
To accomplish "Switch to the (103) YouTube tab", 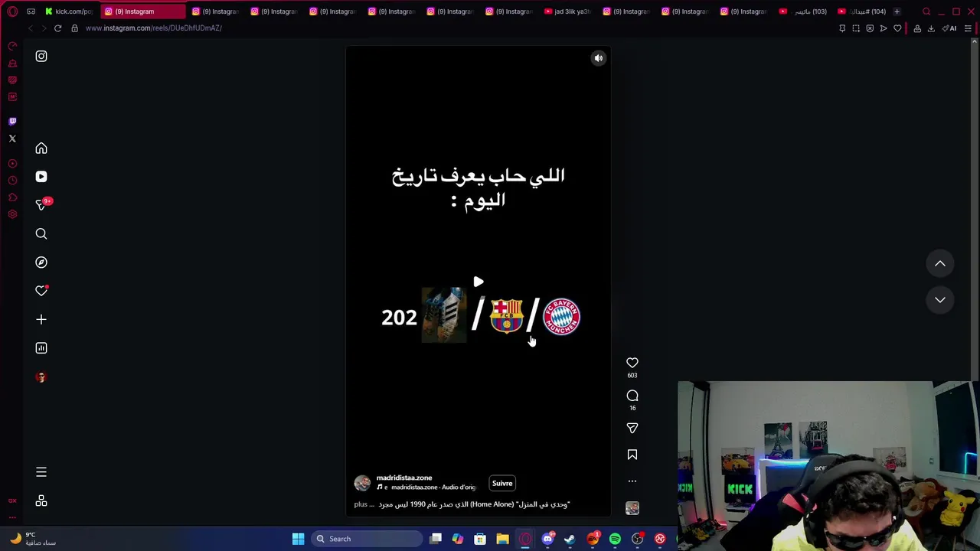I will click(x=804, y=11).
